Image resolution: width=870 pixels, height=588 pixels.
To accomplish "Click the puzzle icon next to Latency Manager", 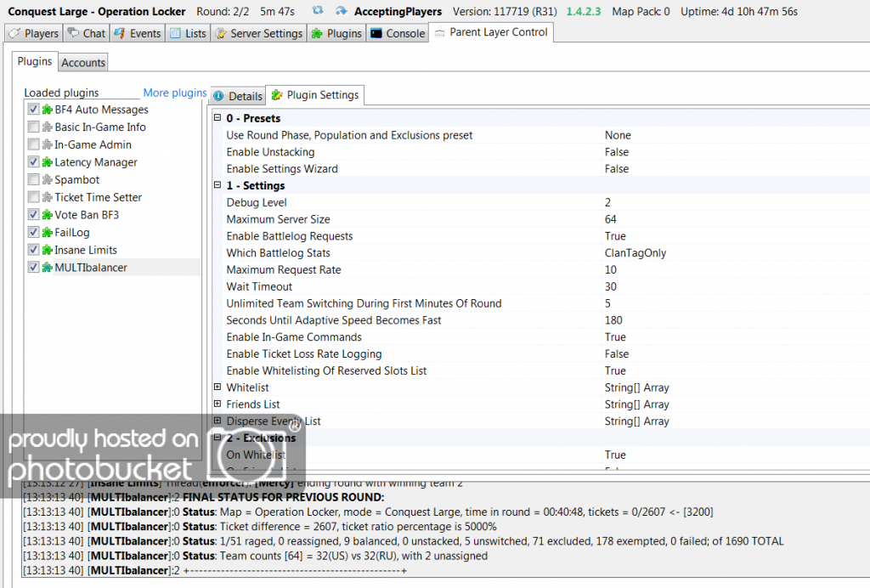I will (x=47, y=162).
